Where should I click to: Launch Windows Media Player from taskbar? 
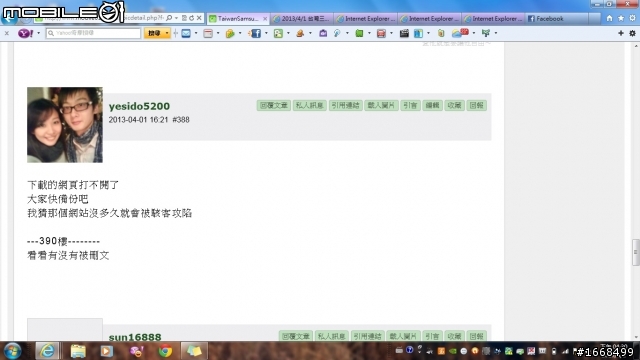click(x=107, y=351)
